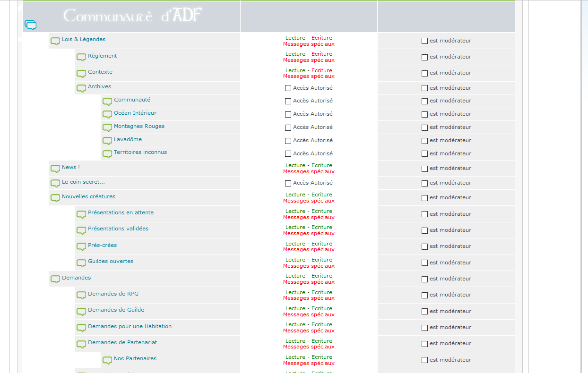This screenshot has width=588, height=373.
Task: Click the forum icon beside Nos Partenaires
Action: tap(107, 361)
